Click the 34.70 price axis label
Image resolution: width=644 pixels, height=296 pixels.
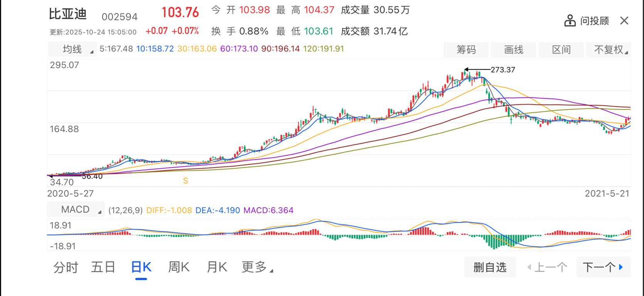[62, 182]
